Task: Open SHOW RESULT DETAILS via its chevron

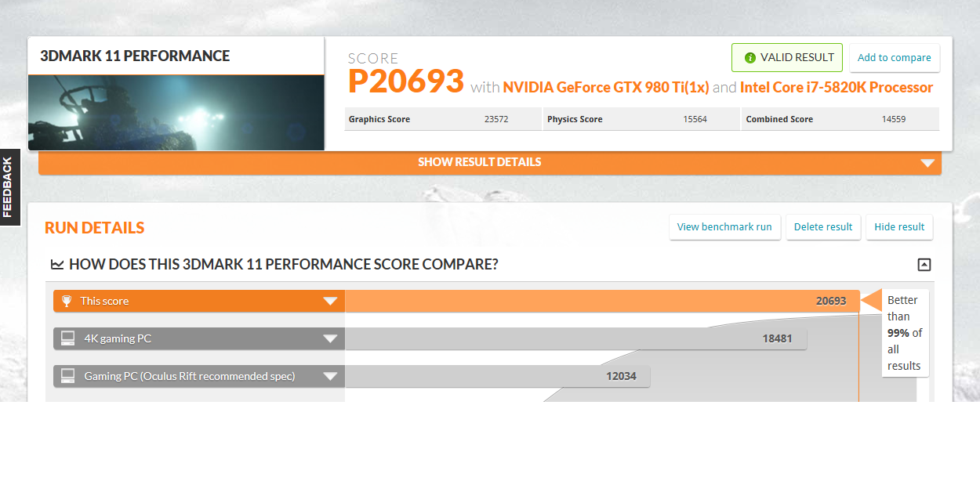Action: click(x=927, y=162)
